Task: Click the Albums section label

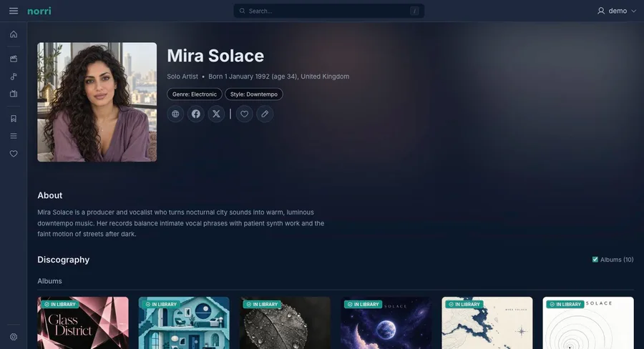Action: (49, 281)
